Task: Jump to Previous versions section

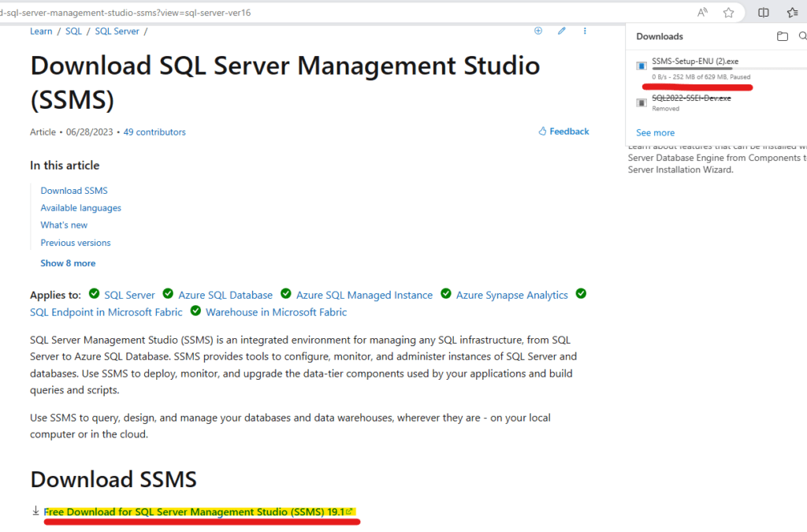Action: click(x=76, y=242)
